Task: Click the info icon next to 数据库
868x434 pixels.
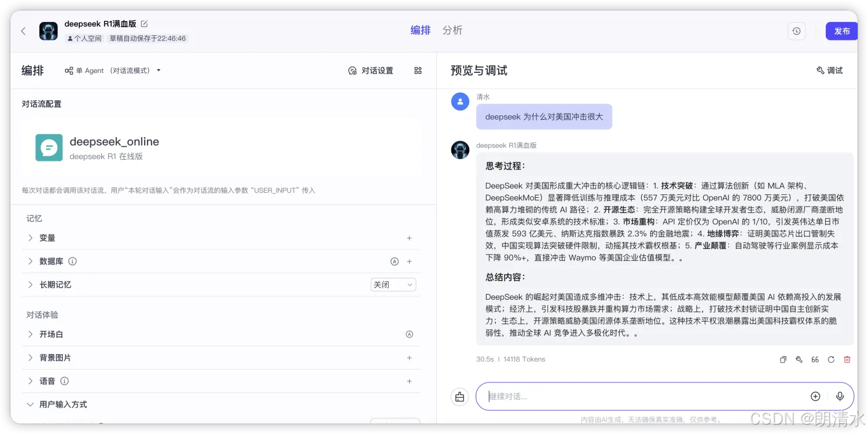Action: (72, 262)
